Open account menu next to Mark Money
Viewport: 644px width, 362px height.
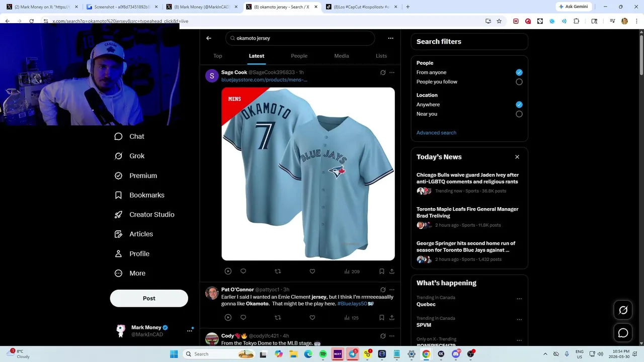[x=190, y=330]
